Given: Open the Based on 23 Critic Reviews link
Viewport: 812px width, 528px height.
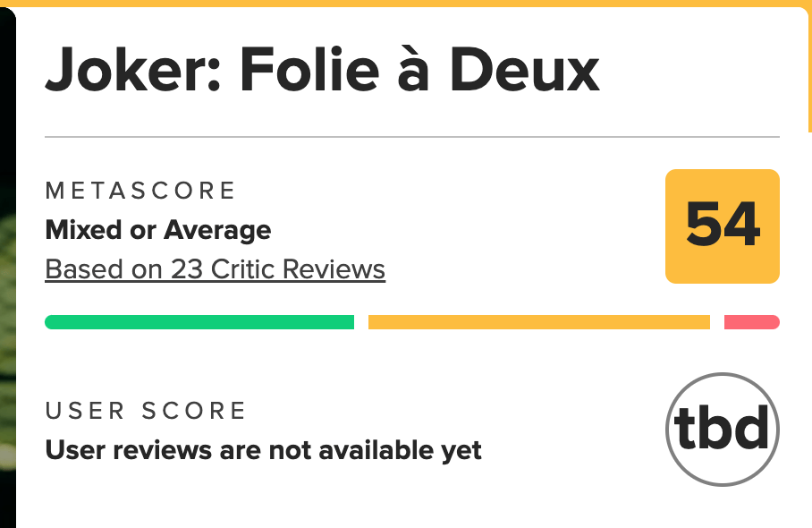Looking at the screenshot, I should (x=215, y=268).
